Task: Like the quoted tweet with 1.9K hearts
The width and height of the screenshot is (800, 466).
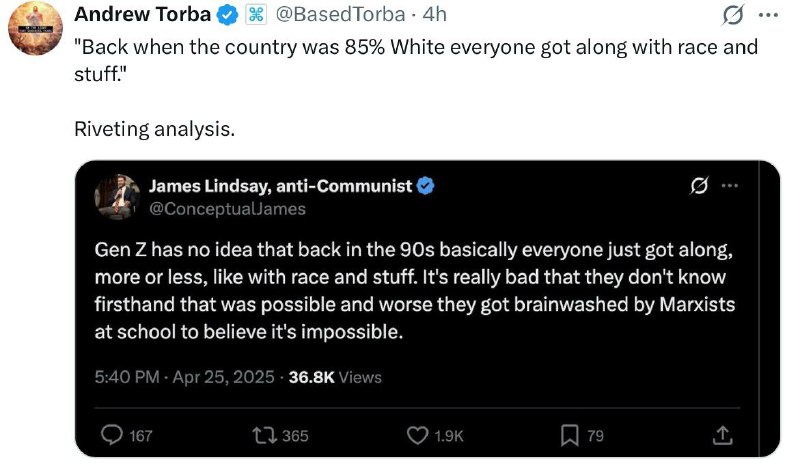Action: (435, 435)
